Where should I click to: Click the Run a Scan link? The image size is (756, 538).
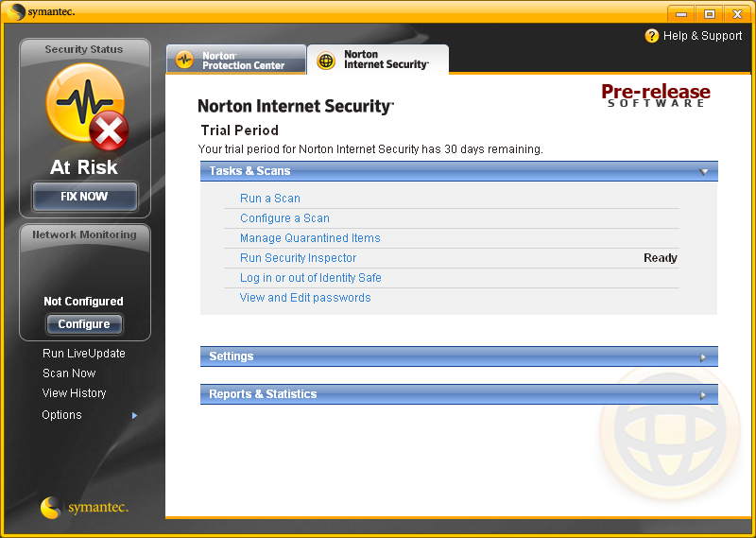270,199
